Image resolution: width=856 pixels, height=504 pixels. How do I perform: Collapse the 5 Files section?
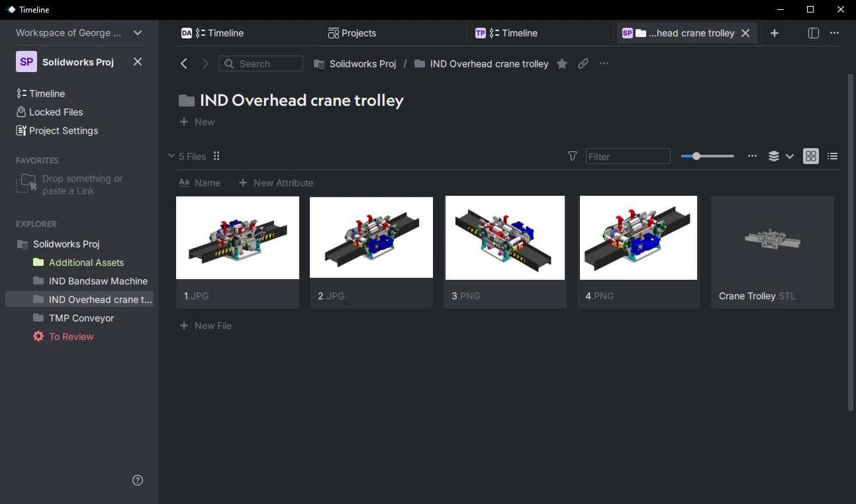point(171,156)
